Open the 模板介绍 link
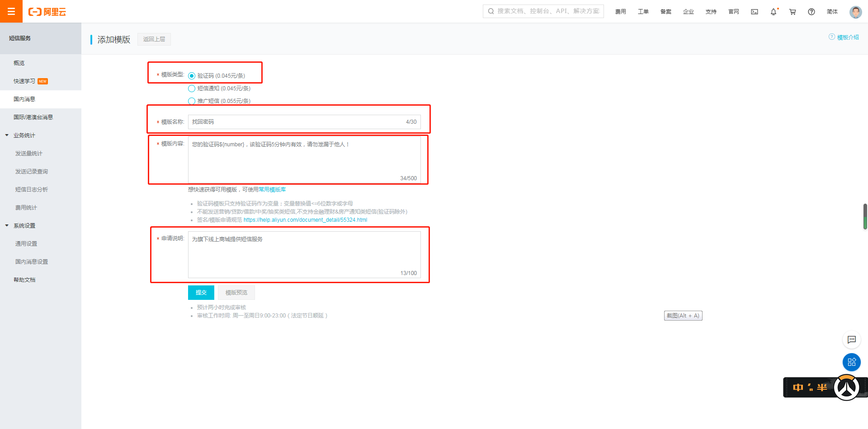Viewport: 868px width, 429px height. (848, 37)
